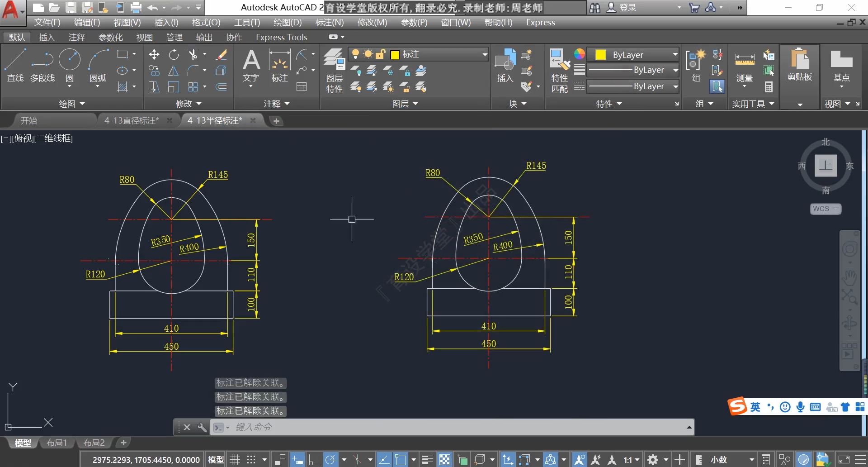Click the Base point (基点) view icon

(841, 66)
